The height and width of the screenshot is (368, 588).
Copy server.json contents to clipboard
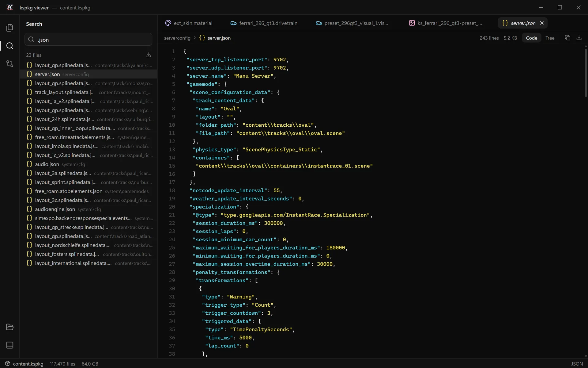click(x=567, y=38)
